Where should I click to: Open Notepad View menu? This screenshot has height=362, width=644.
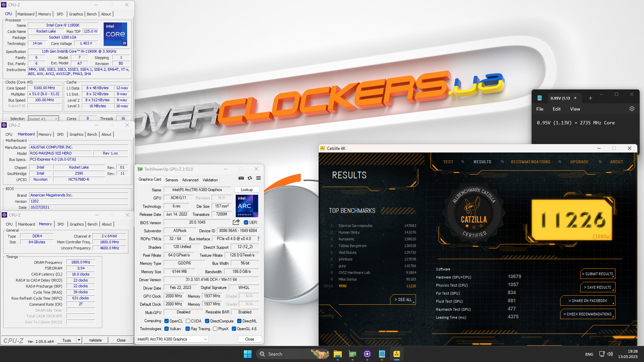(x=575, y=109)
